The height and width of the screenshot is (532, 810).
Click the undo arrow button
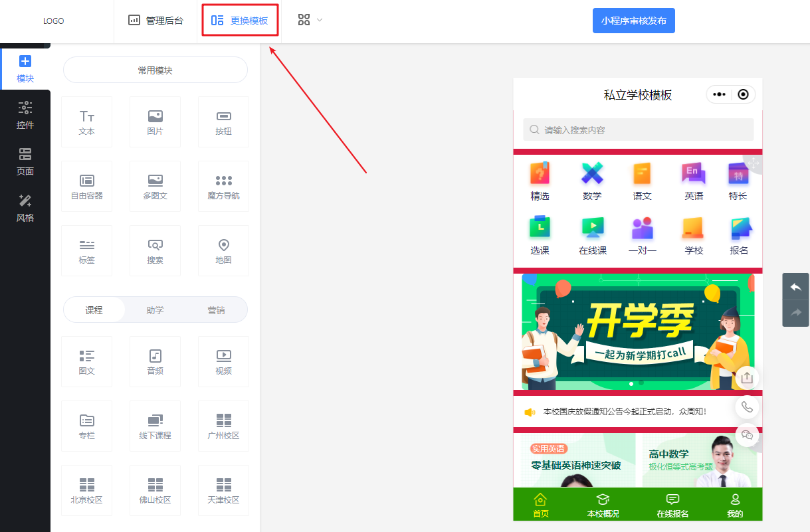pyautogui.click(x=795, y=287)
